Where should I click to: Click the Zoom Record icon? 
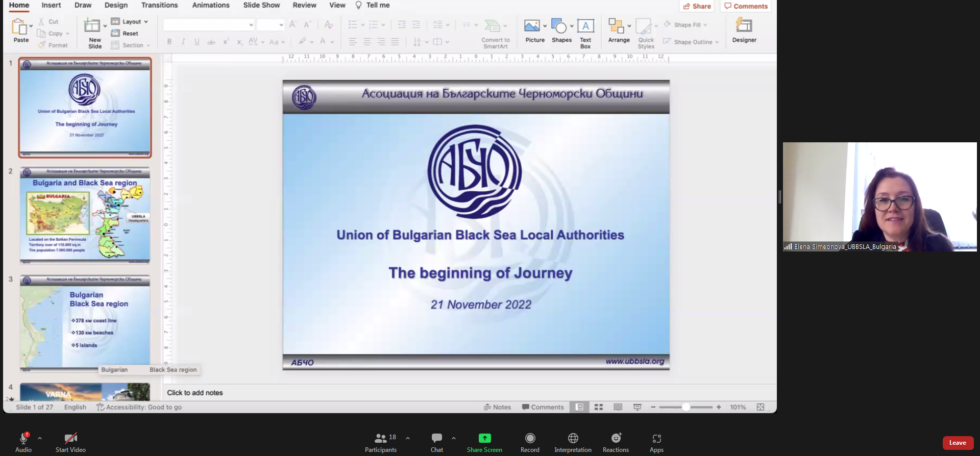pos(530,438)
